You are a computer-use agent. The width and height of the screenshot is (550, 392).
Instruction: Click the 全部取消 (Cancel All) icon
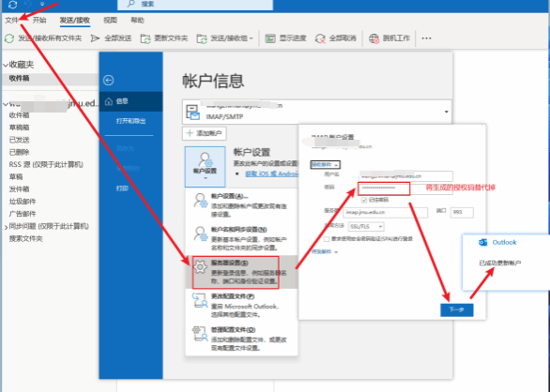point(320,38)
